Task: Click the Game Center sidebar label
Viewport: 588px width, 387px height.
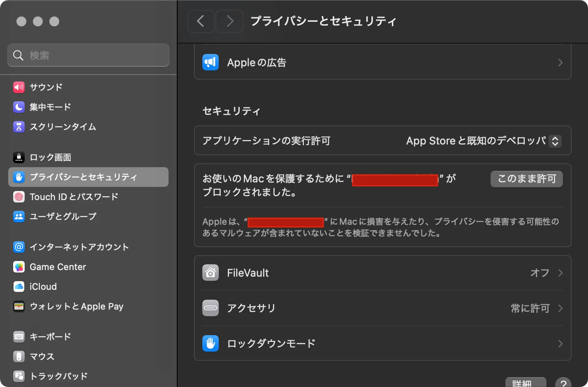Action: click(x=58, y=267)
